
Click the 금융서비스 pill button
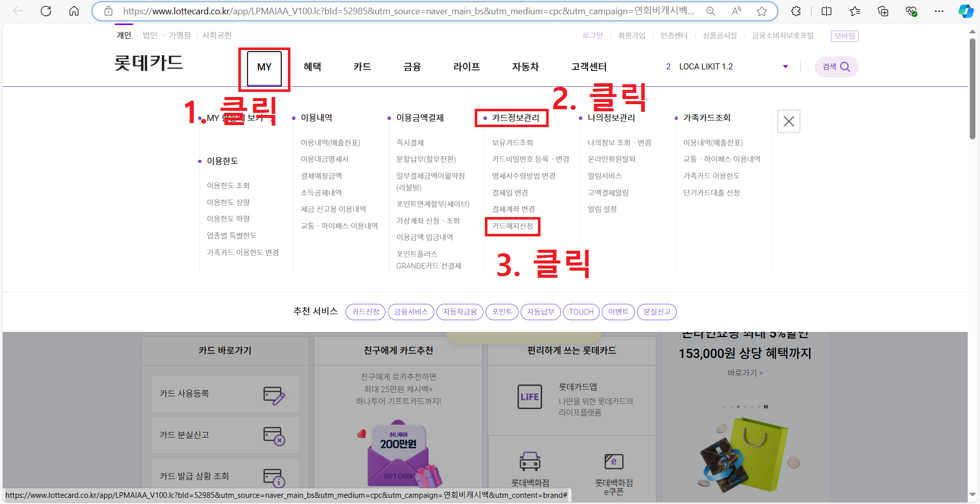(411, 312)
